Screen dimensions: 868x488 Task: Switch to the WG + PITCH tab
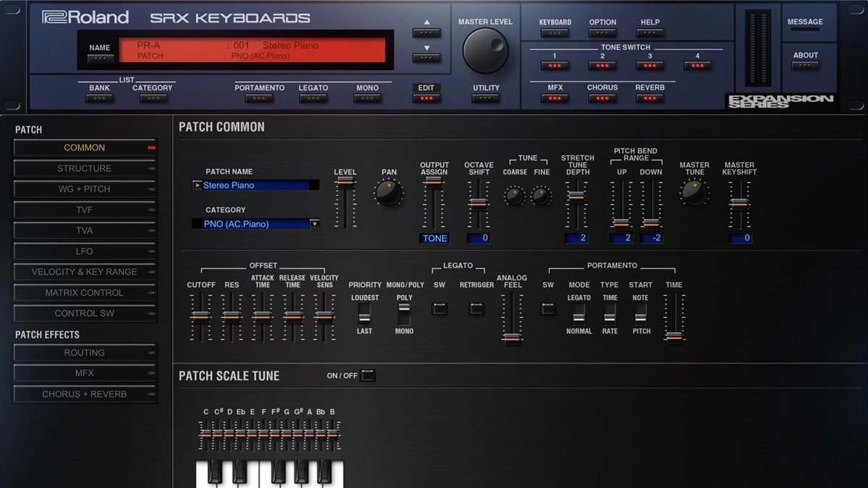[x=85, y=189]
